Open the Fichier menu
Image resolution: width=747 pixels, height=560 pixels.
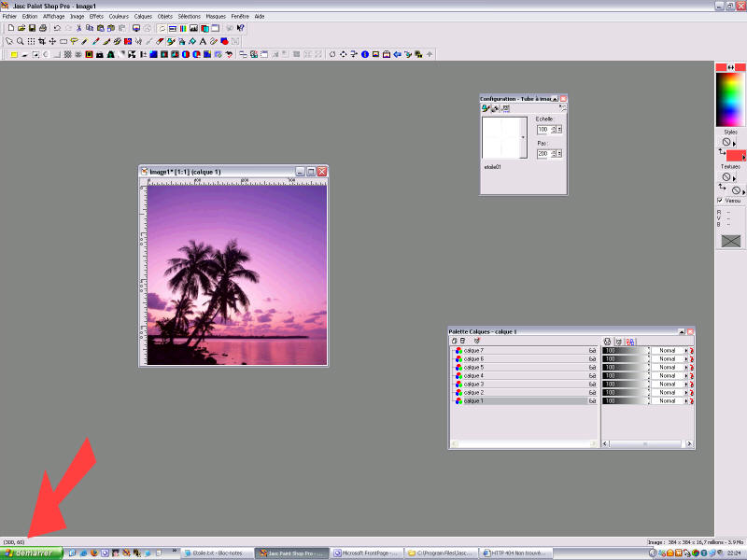[x=9, y=16]
